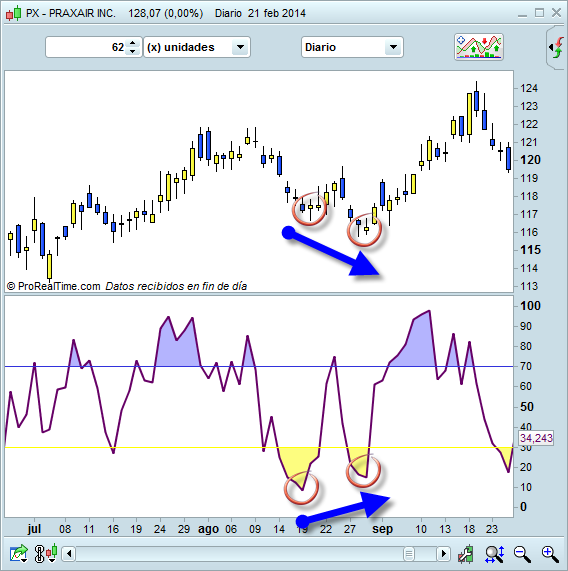This screenshot has width=568, height=571.
Task: Click the '21 feb 2014' date in title
Action: tap(277, 13)
